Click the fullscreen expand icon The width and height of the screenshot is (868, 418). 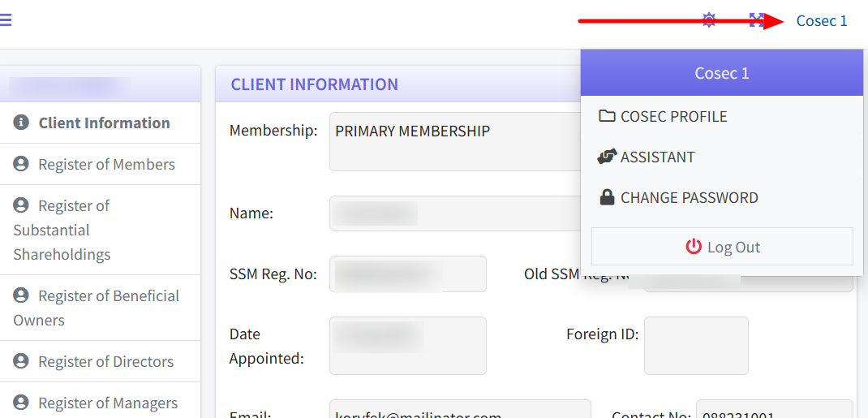pyautogui.click(x=756, y=20)
